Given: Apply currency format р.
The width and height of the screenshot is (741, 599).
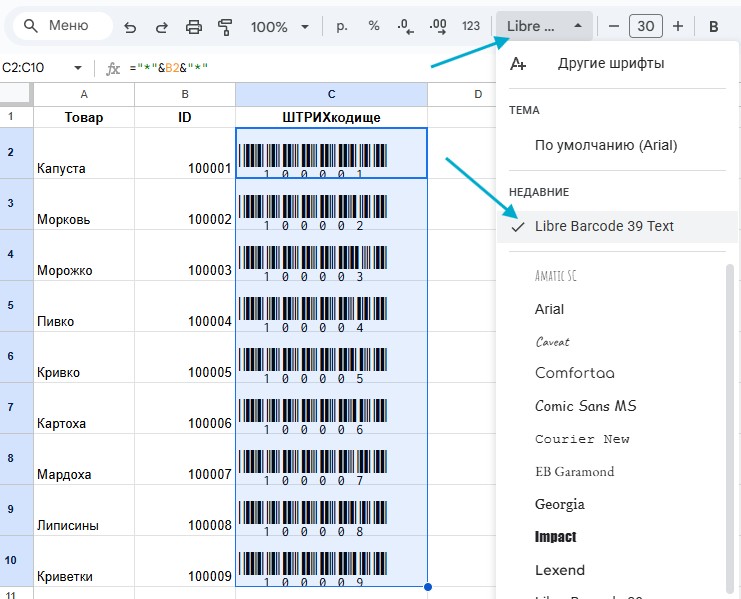Looking at the screenshot, I should tap(342, 26).
